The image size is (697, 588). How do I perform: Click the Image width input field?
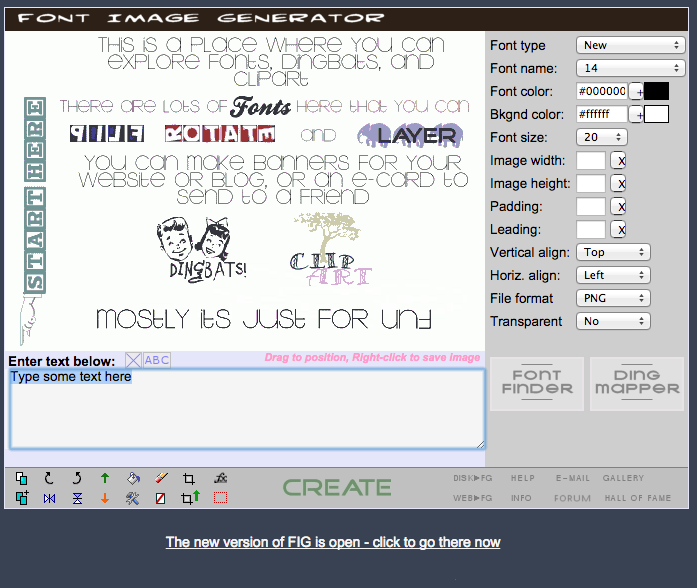[x=591, y=160]
